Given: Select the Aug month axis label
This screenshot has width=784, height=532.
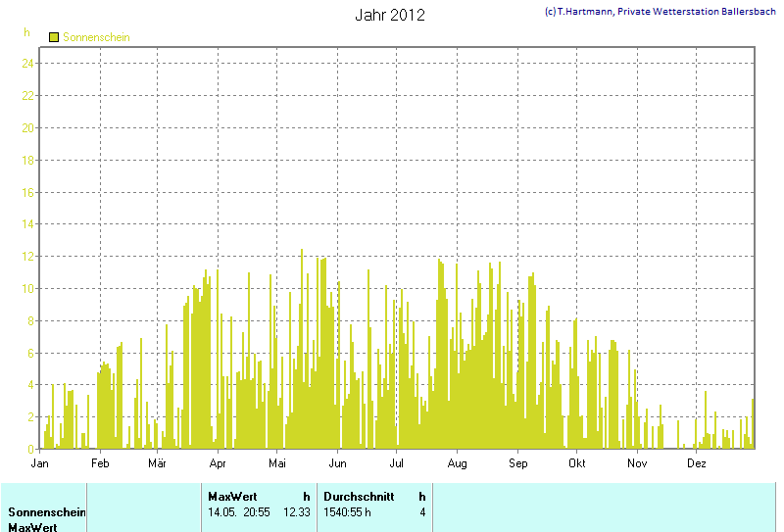Looking at the screenshot, I should click(x=457, y=463).
